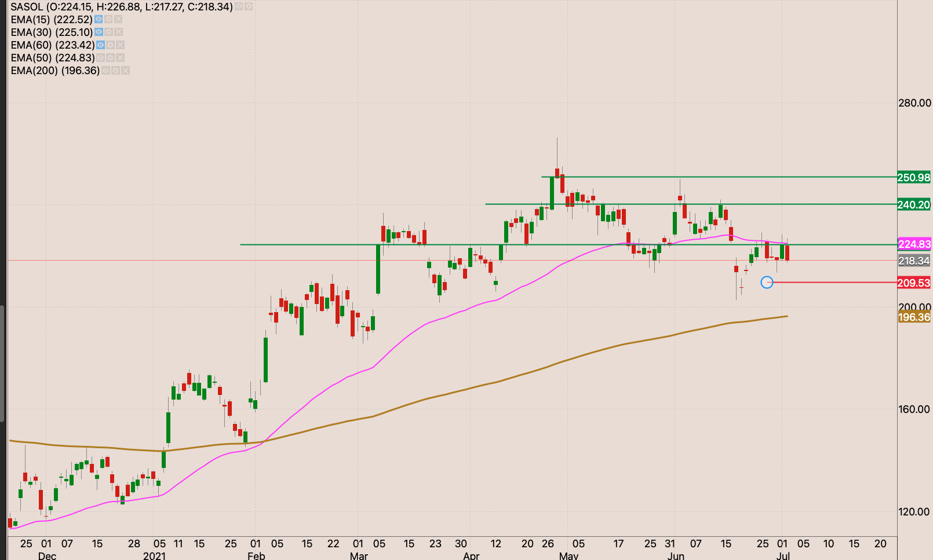The height and width of the screenshot is (560, 933).
Task: Toggle visibility eye of EMA(15)
Action: pos(99,19)
